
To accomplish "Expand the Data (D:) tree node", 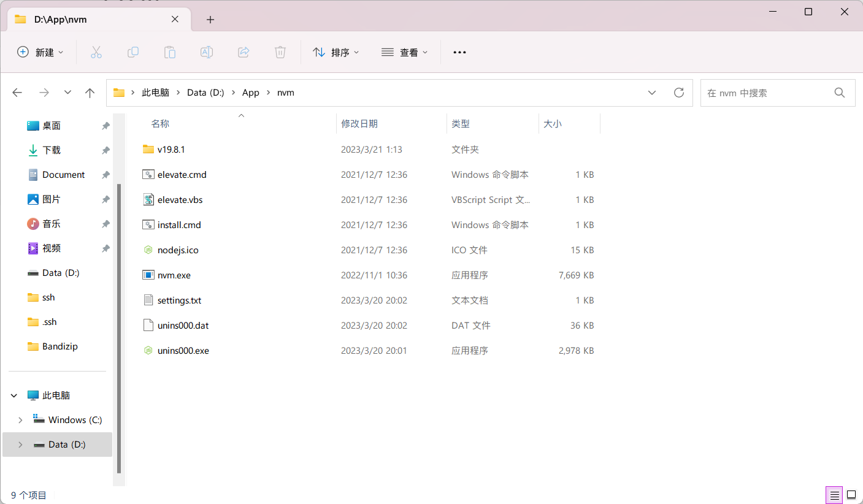I will (20, 445).
